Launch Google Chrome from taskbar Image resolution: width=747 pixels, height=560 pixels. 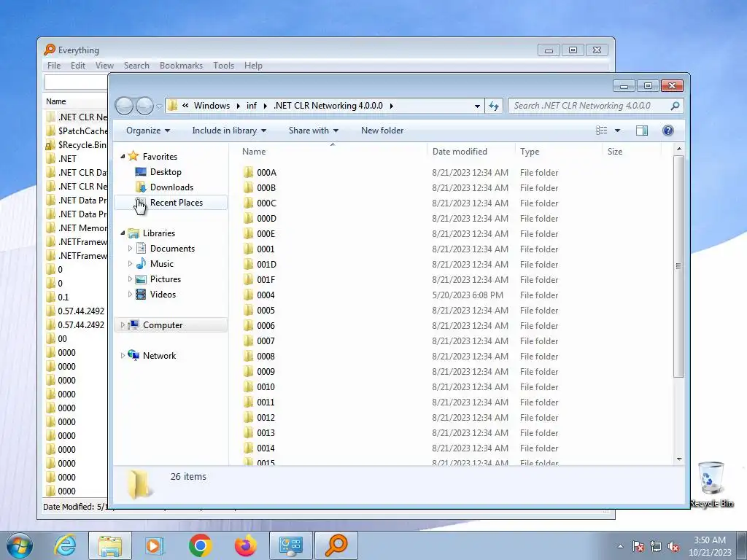200,545
